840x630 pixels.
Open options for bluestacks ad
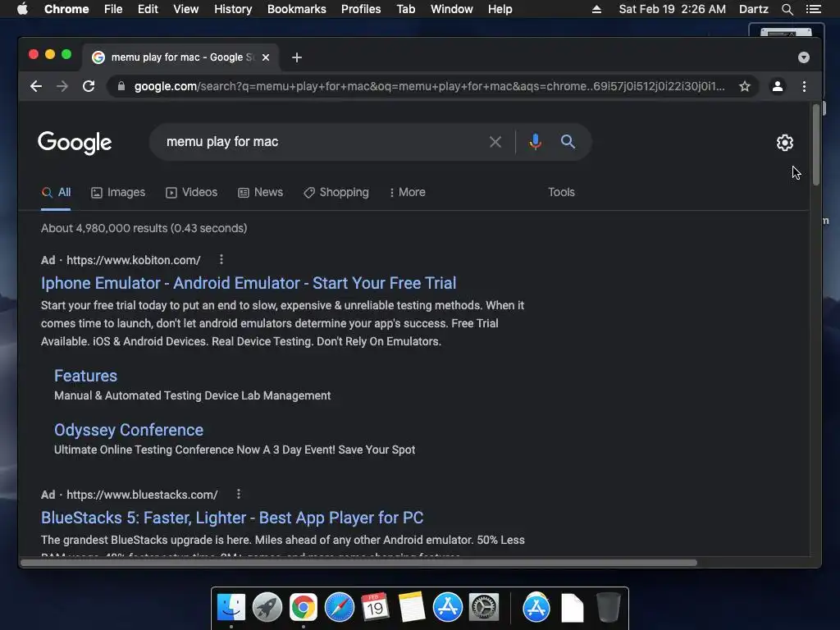(239, 495)
